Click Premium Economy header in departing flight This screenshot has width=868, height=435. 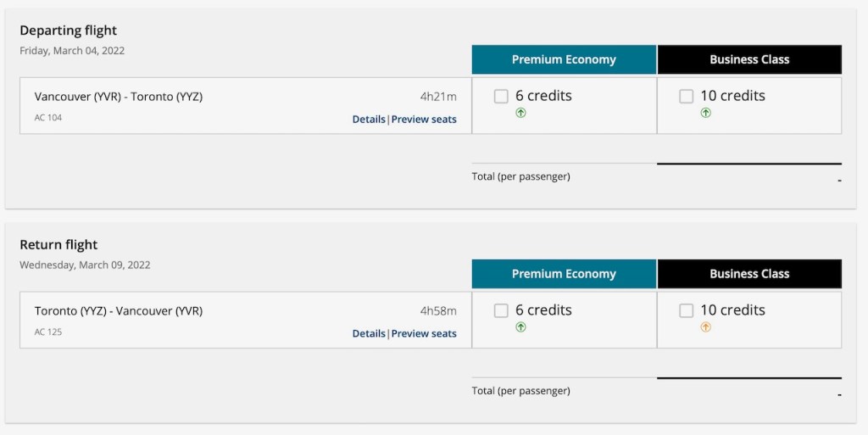click(x=564, y=60)
